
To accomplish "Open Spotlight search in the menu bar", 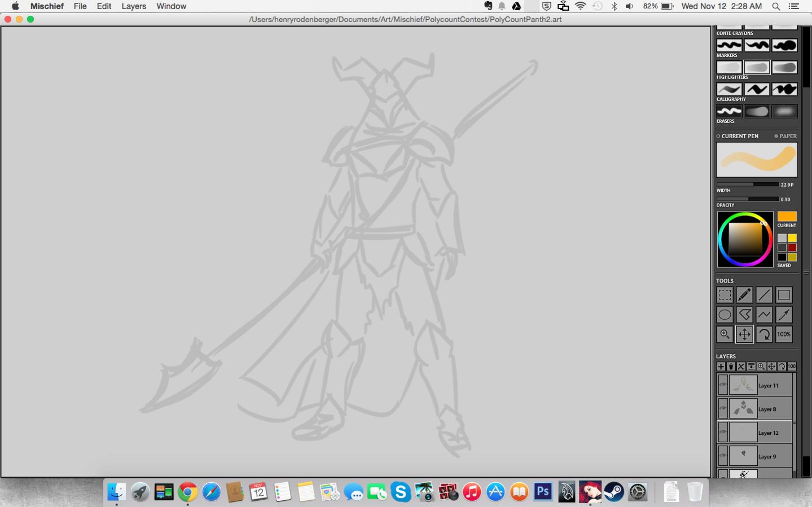I will tap(776, 6).
